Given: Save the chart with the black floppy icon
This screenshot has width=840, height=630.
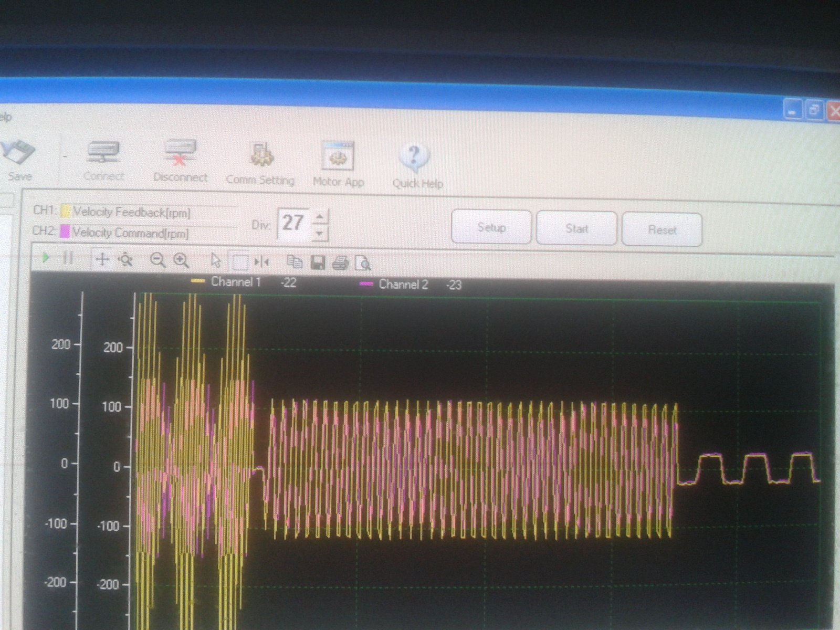Looking at the screenshot, I should click(x=318, y=262).
